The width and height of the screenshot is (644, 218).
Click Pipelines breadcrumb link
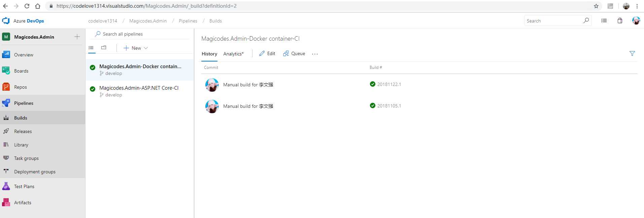[x=188, y=21]
